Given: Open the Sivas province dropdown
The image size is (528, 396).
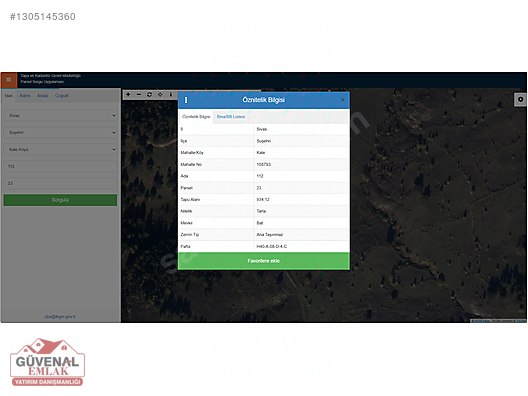Looking at the screenshot, I should [x=61, y=116].
